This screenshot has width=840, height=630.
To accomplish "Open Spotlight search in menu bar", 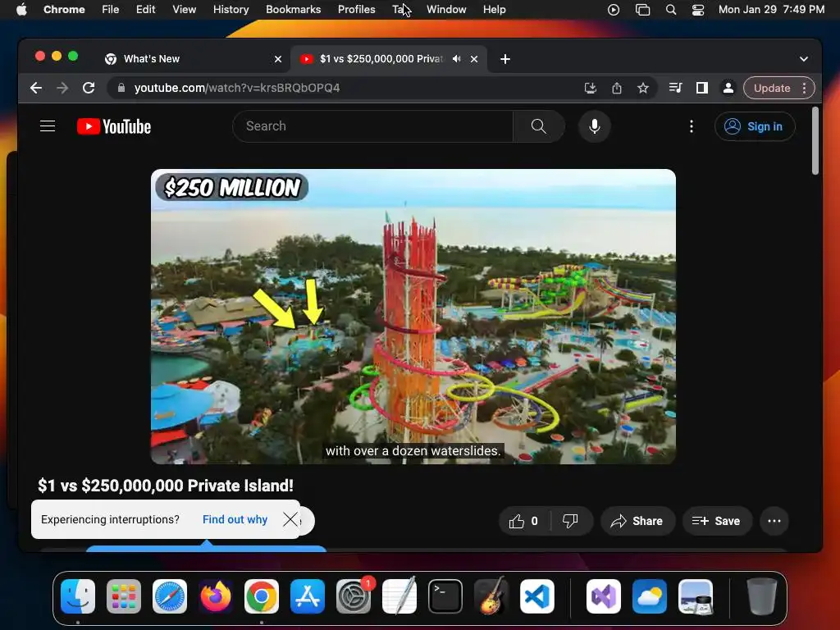I will tap(671, 10).
